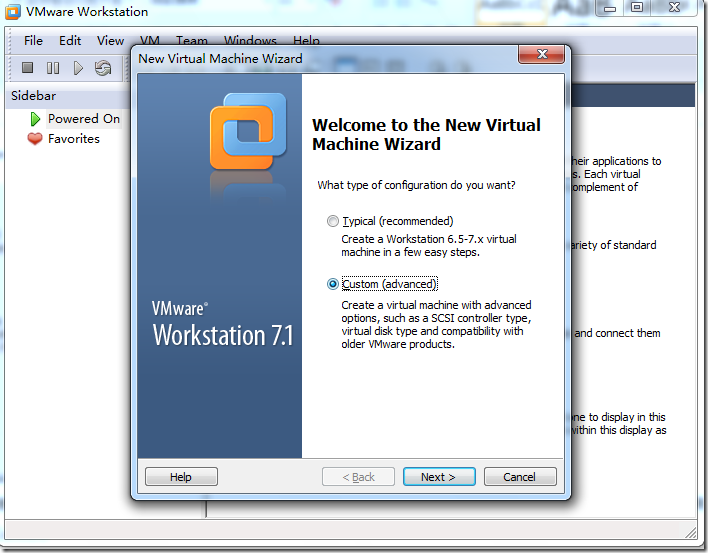Click the Help button in the wizard
This screenshot has height=553, width=708.
tap(181, 477)
